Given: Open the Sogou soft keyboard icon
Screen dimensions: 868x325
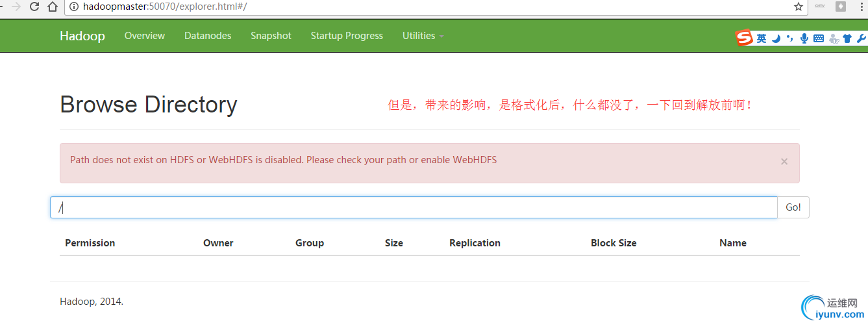Looking at the screenshot, I should 819,38.
